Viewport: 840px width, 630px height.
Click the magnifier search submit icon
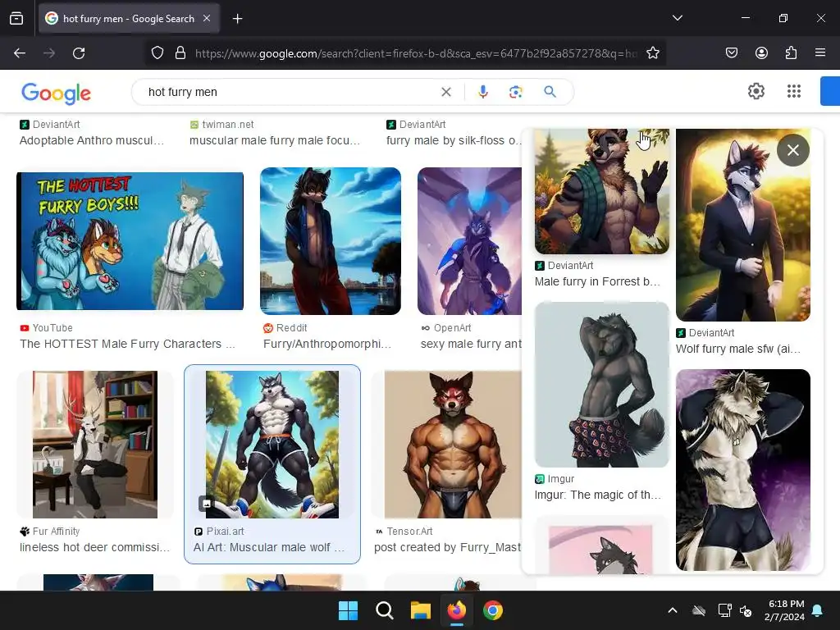tap(550, 92)
